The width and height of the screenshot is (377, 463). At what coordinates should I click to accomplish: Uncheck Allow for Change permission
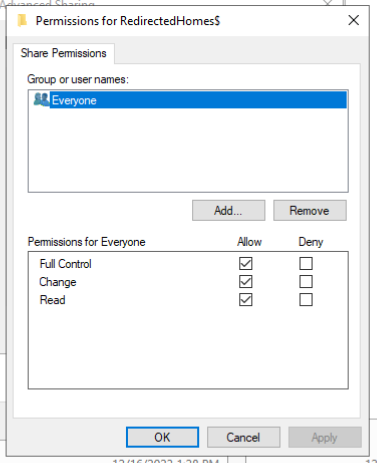coord(246,282)
